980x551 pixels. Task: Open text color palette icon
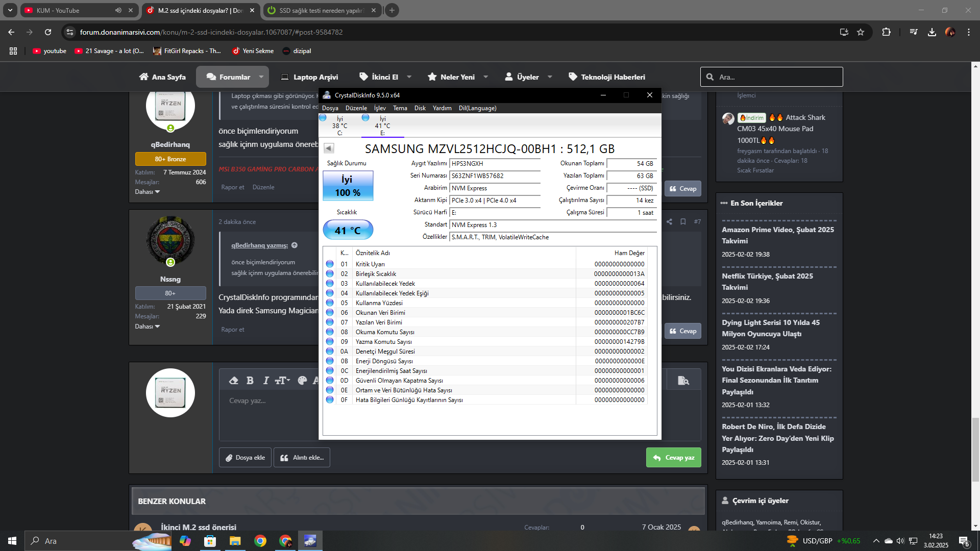[302, 381]
